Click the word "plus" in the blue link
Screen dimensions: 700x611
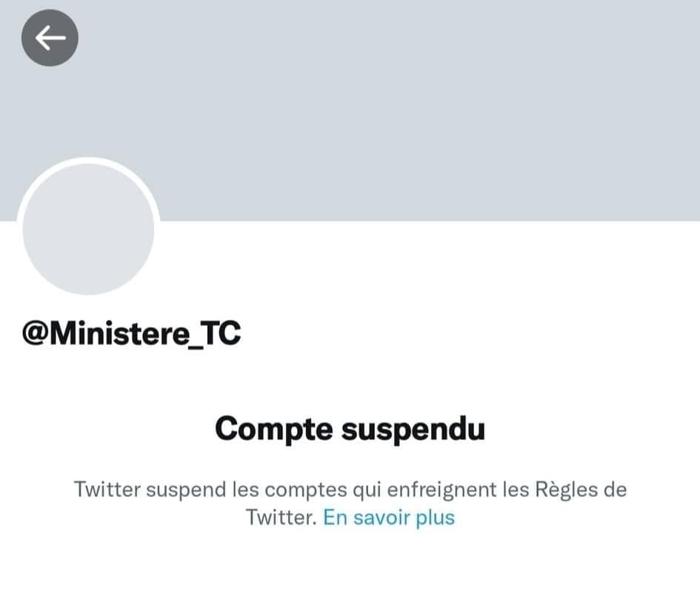(436, 518)
